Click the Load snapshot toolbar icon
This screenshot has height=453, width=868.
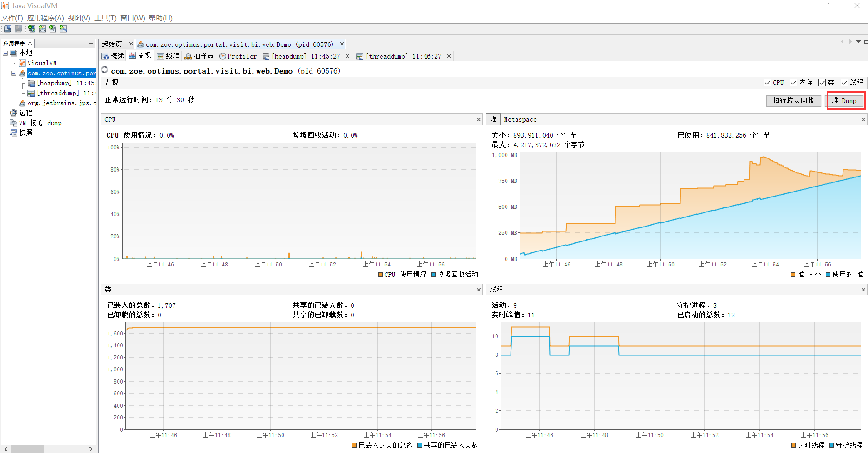click(x=8, y=29)
